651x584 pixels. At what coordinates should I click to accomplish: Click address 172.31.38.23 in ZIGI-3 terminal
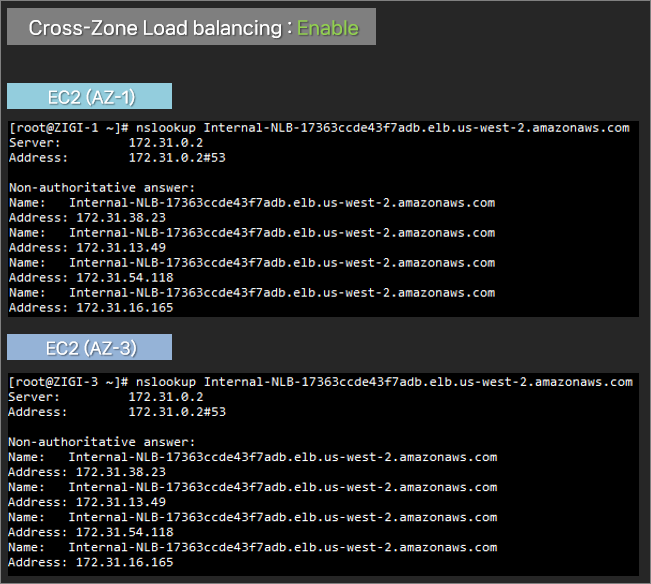tap(87, 472)
